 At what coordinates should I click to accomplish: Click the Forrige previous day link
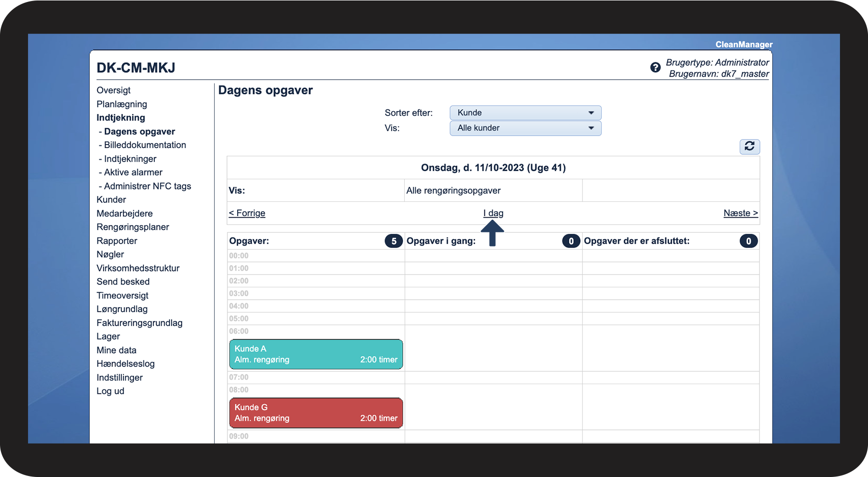click(x=247, y=213)
